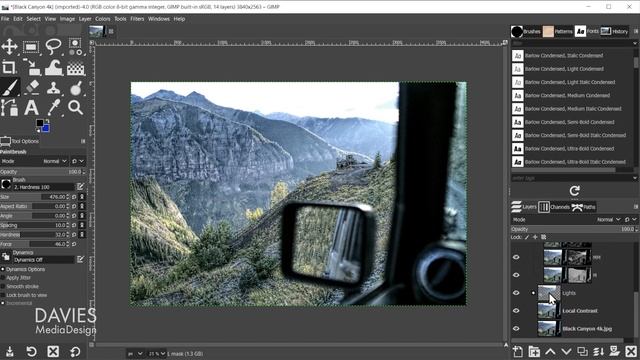Toggle Lock pixels icon in Layers panel
Image resolution: width=640 pixels, height=360 pixels.
point(527,237)
